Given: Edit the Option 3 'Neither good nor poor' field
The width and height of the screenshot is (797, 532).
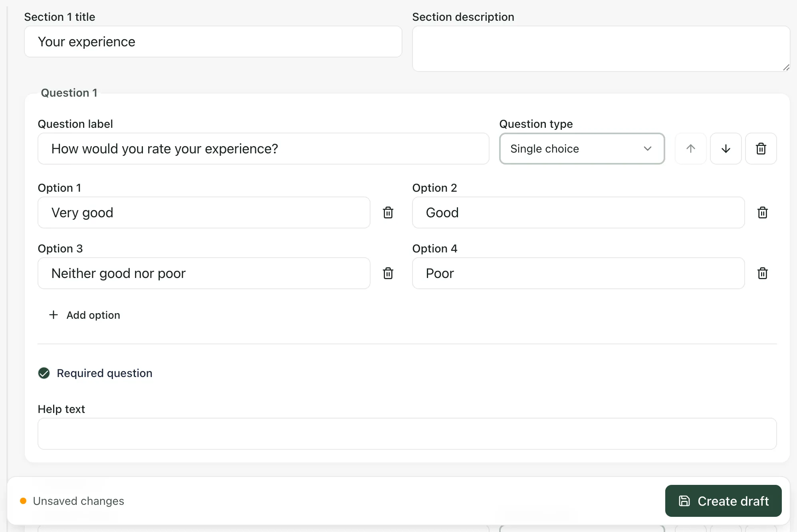Looking at the screenshot, I should (x=204, y=273).
